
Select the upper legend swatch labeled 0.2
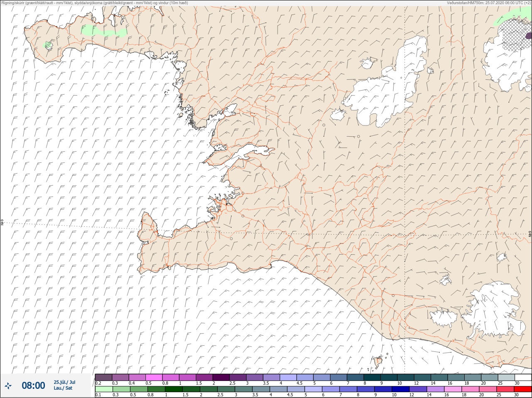pos(103,377)
